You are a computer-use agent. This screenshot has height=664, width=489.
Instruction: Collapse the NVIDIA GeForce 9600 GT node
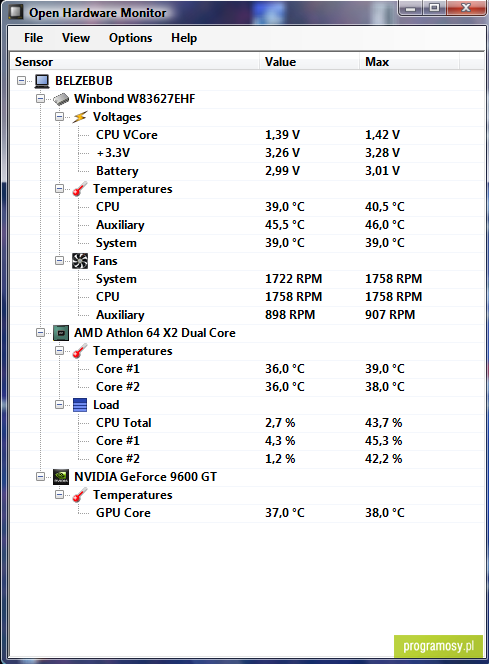point(40,476)
